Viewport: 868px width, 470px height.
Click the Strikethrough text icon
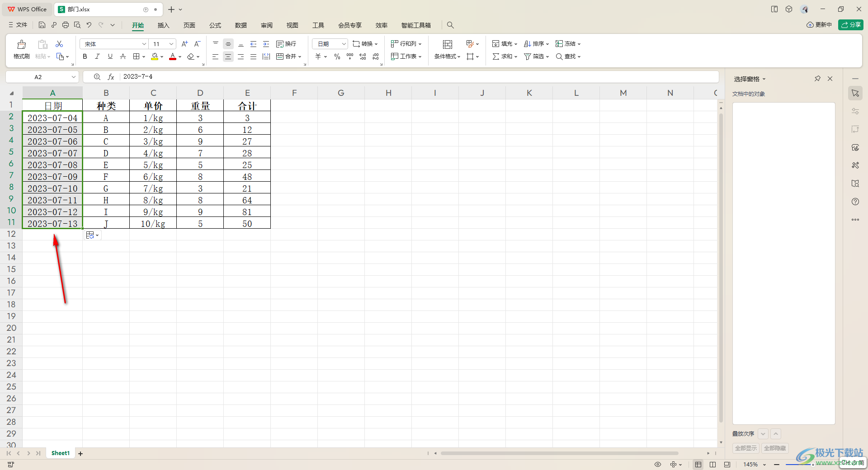click(x=123, y=56)
